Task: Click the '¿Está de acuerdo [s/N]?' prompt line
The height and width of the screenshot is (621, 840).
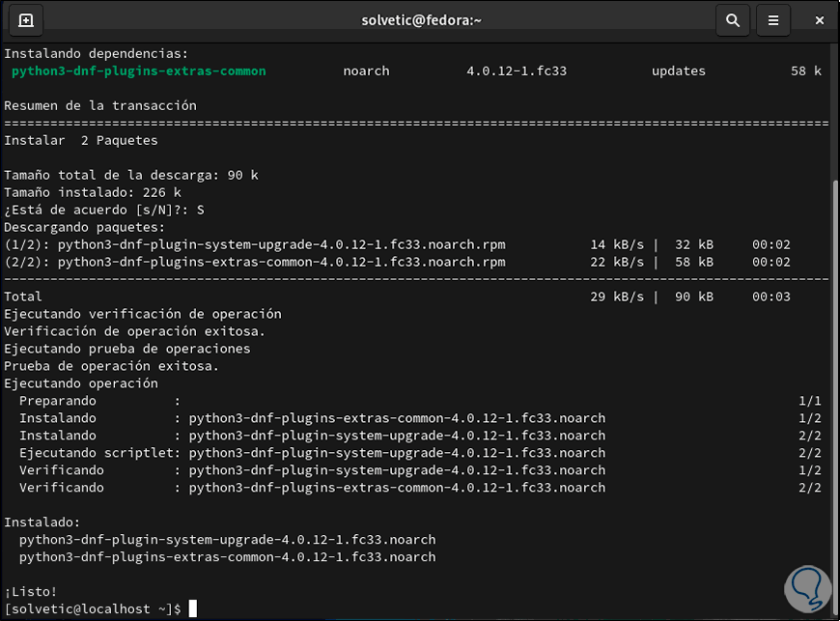Action: coord(104,210)
